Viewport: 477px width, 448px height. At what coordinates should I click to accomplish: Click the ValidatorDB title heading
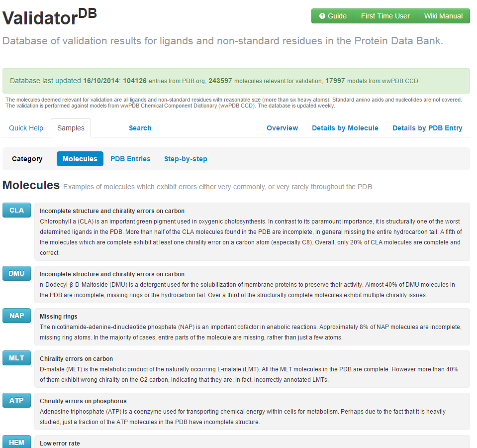click(x=50, y=17)
